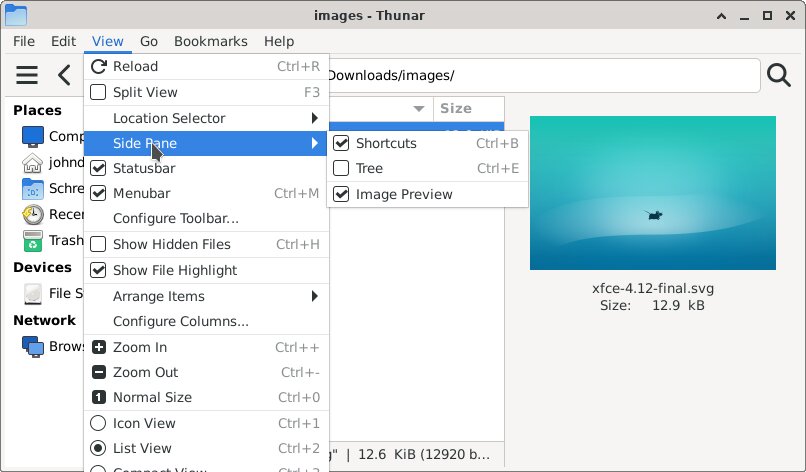This screenshot has width=806, height=472.
Task: Select the Icon View radio button
Action: click(98, 423)
